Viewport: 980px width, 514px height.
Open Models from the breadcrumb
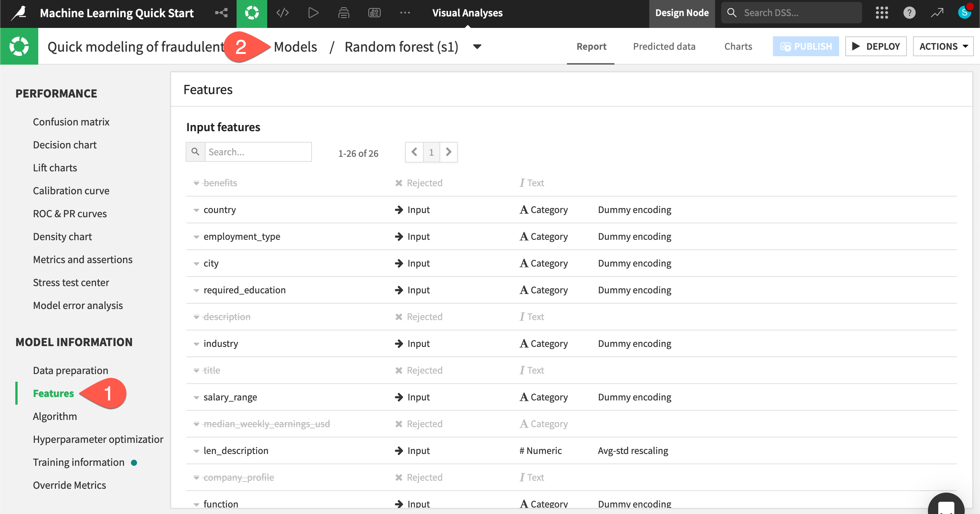[x=296, y=46]
